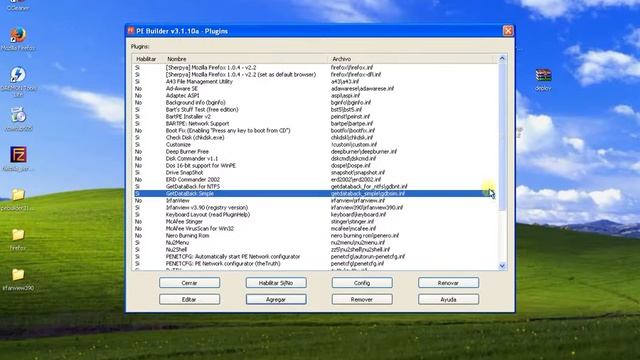Image resolution: width=640 pixels, height=360 pixels.
Task: Open the CCleaner desktop icon
Action: click(18, 5)
